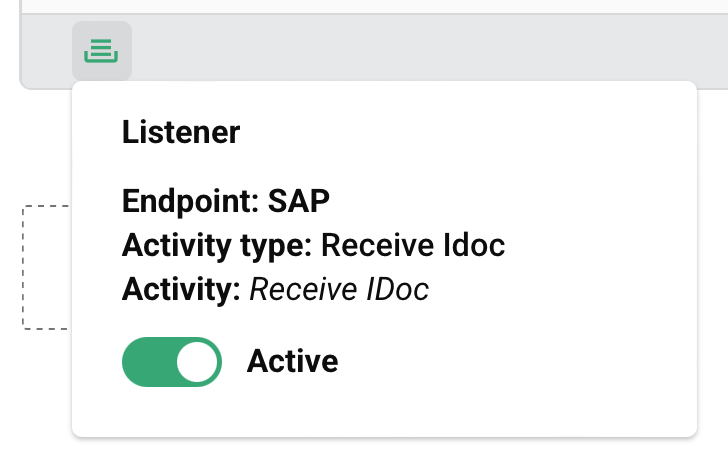The image size is (728, 454).
Task: Click the "Listener" popup heading
Action: pos(181,132)
